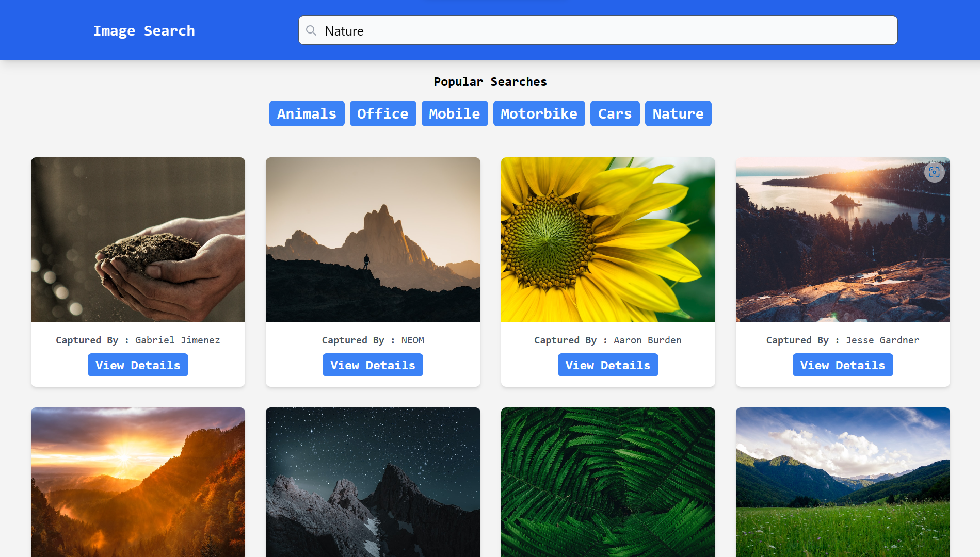The width and height of the screenshot is (980, 557).
Task: View Details of Gabriel Jimenez's photo
Action: [x=138, y=365]
